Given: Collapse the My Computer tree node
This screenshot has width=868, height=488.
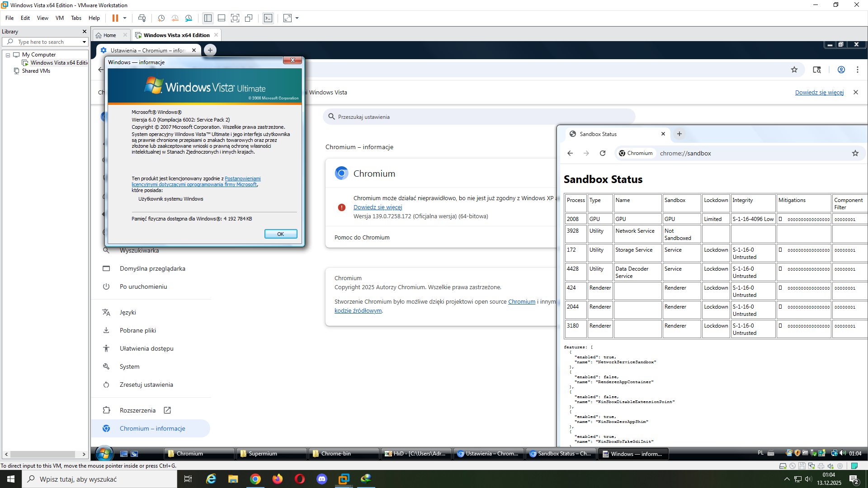Looking at the screenshot, I should point(8,55).
